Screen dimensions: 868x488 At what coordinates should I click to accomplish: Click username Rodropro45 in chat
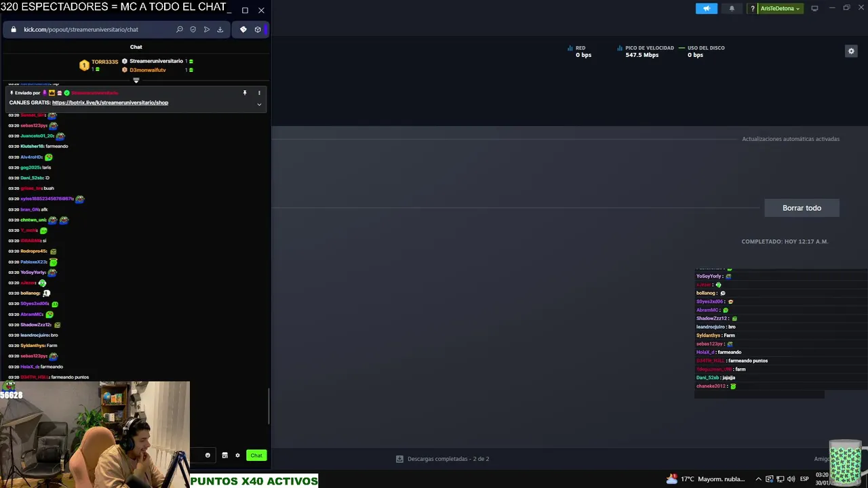[x=33, y=251]
